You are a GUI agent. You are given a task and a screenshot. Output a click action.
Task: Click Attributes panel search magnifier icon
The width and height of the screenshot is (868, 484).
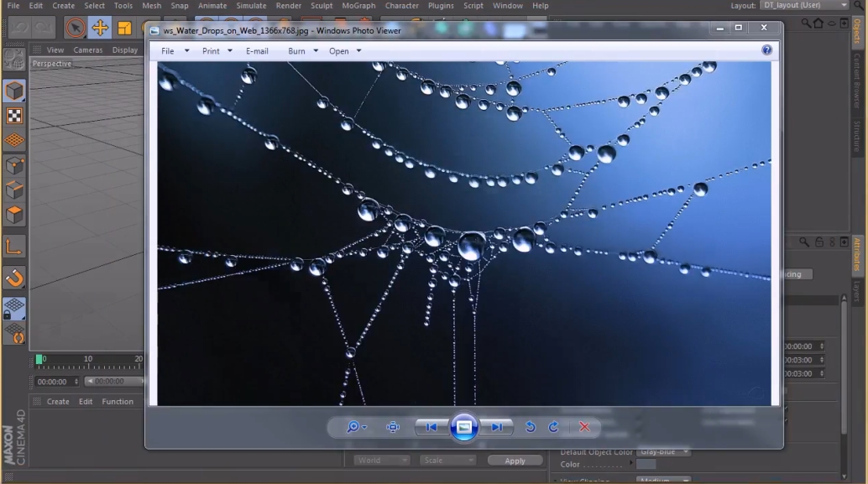(804, 242)
